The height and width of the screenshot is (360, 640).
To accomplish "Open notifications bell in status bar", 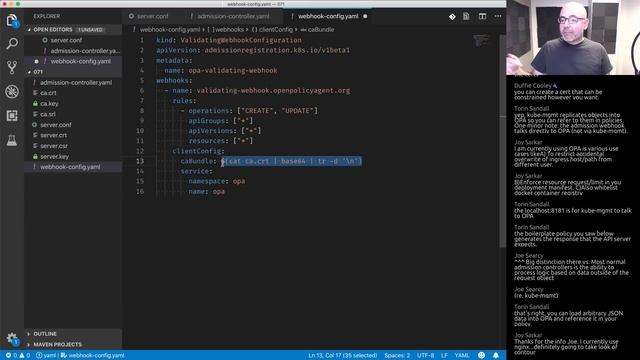I will (496, 356).
